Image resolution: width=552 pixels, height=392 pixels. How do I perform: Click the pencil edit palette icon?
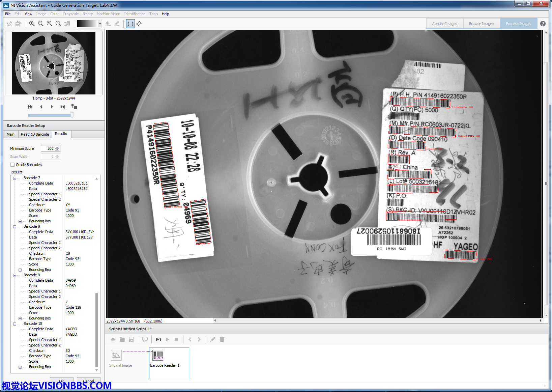click(x=117, y=24)
